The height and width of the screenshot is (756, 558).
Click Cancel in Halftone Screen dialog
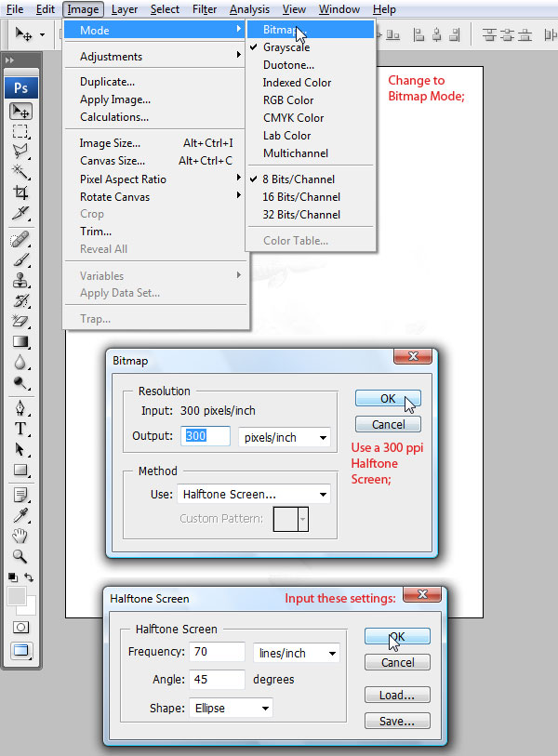[397, 662]
